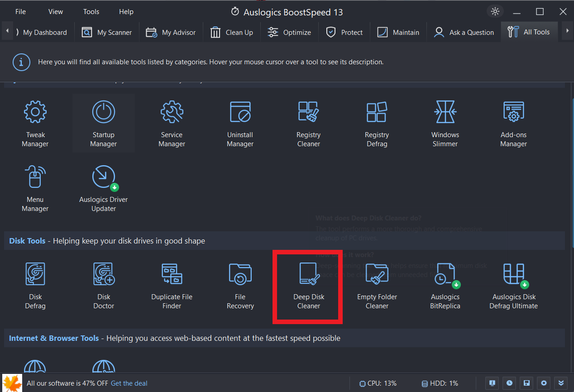
Task: Toggle the light/dark theme sun icon
Action: (x=496, y=12)
